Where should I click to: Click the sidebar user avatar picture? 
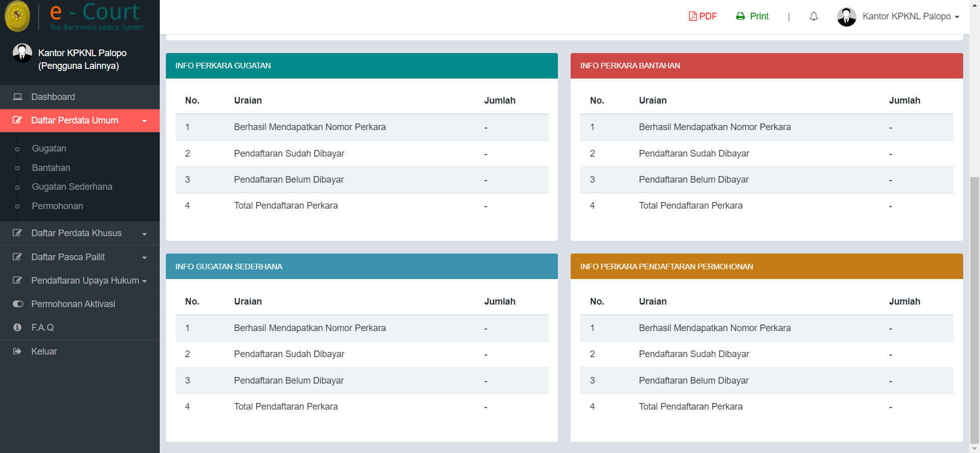(22, 53)
